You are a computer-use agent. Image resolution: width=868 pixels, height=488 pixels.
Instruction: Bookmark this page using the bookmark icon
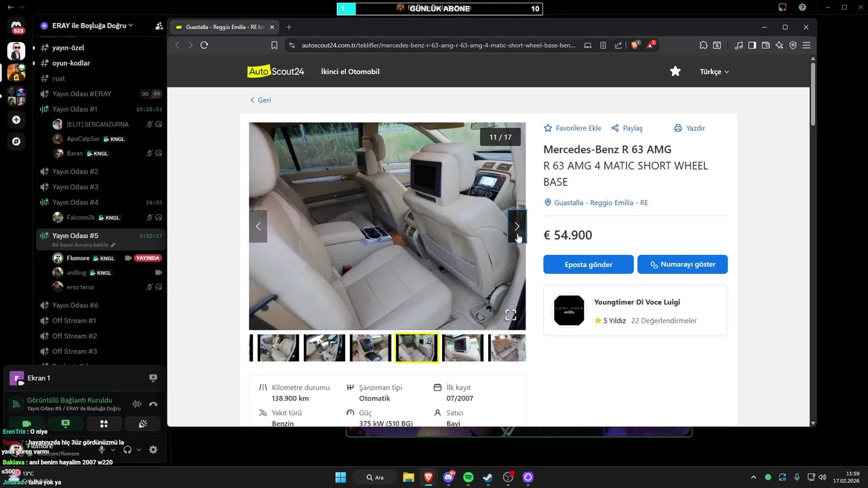(274, 45)
